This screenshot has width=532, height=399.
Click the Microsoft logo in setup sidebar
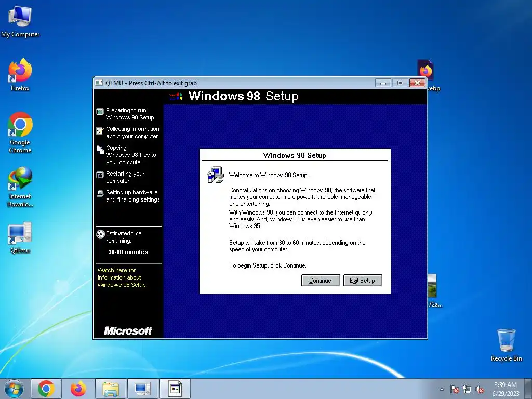pyautogui.click(x=128, y=331)
